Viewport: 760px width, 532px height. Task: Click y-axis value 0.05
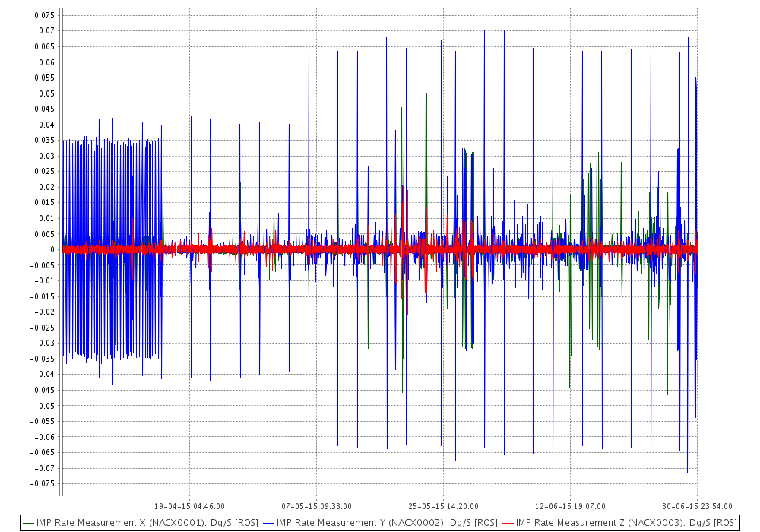[x=46, y=93]
